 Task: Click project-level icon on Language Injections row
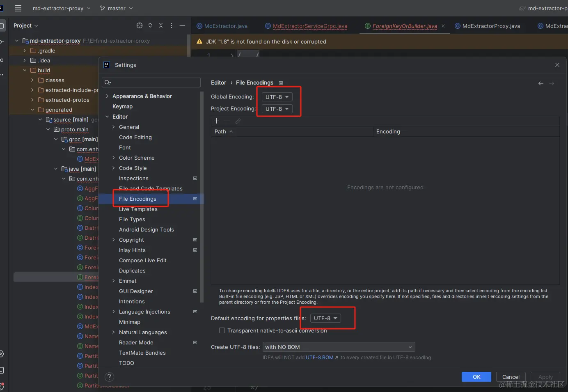pyautogui.click(x=195, y=312)
